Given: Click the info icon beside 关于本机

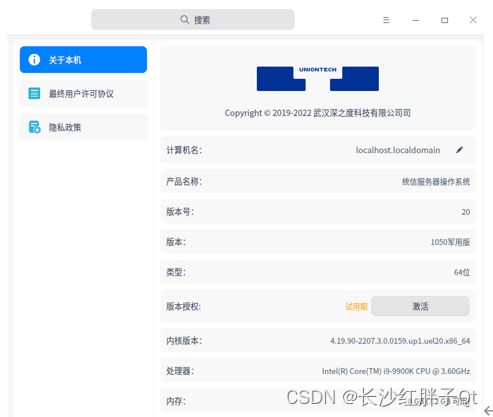Looking at the screenshot, I should pos(34,60).
